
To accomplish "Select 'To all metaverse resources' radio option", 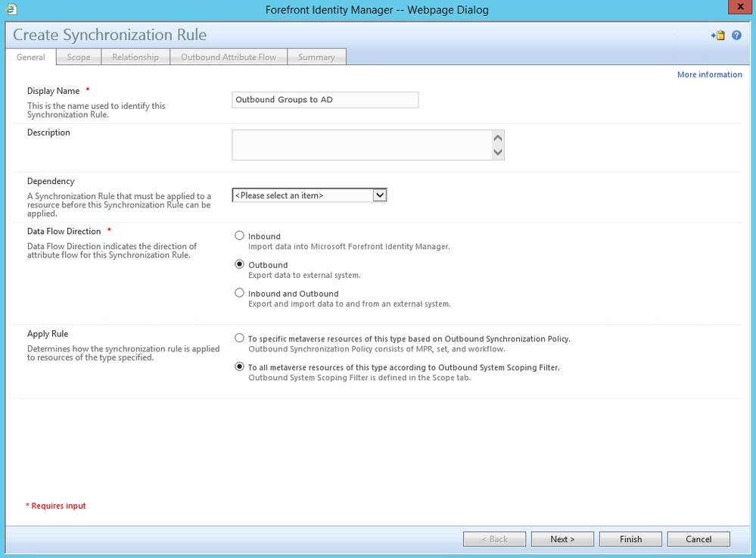I will click(239, 366).
